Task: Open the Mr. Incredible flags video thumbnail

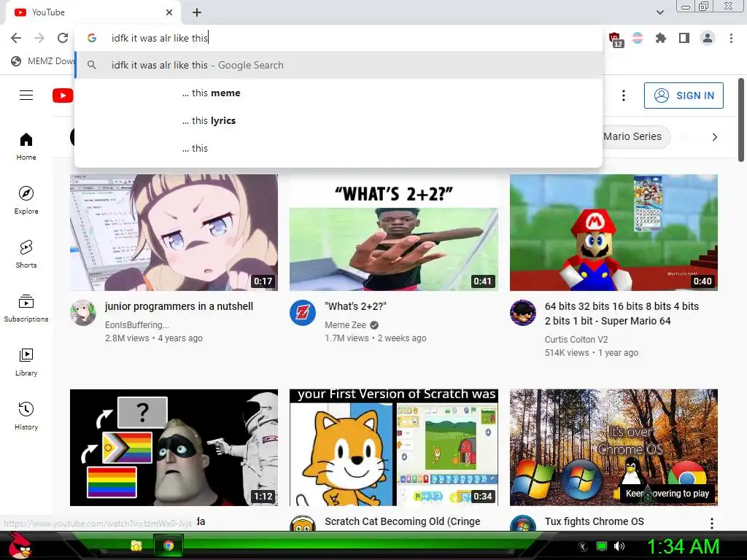Action: (174, 448)
